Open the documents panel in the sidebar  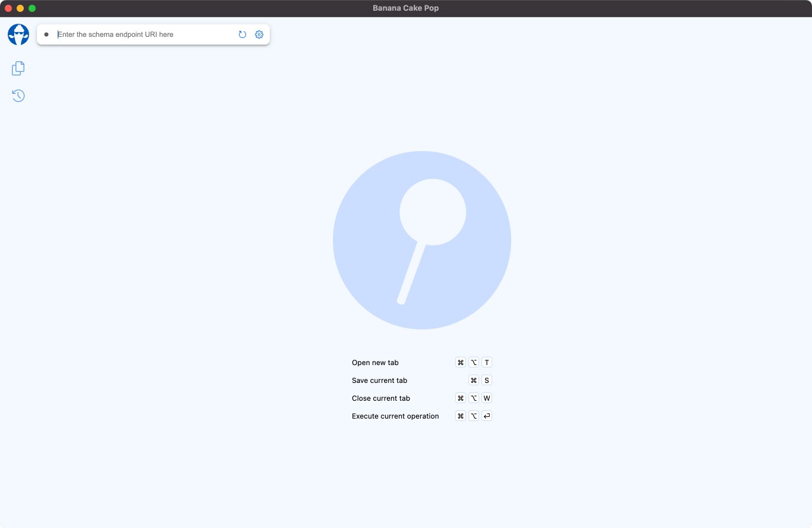coord(18,68)
